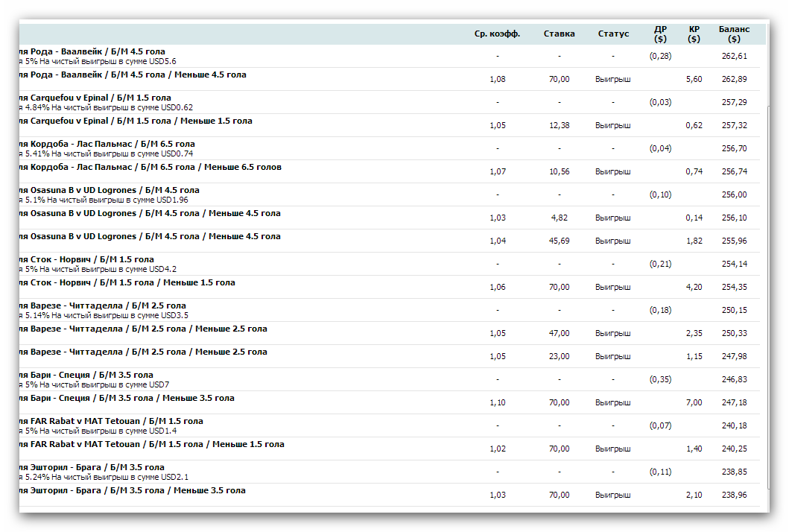The image size is (789, 532).
Task: Click the balance value 256,74
Action: click(734, 171)
